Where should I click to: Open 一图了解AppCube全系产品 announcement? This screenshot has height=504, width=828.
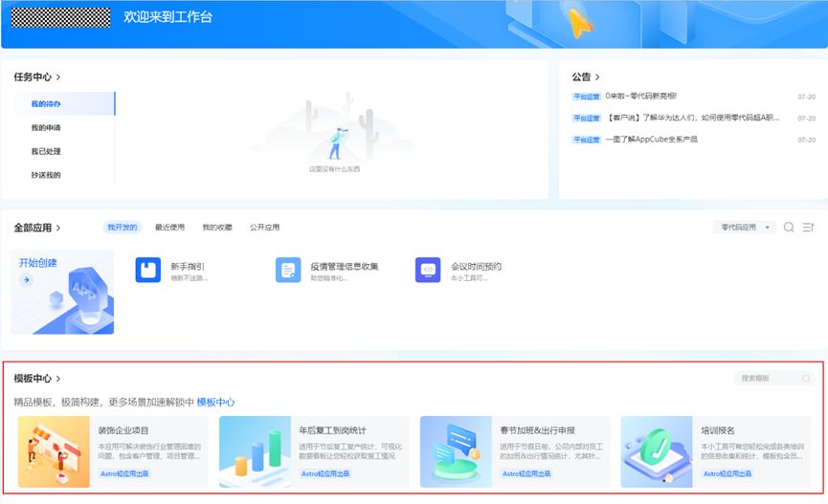pos(651,140)
